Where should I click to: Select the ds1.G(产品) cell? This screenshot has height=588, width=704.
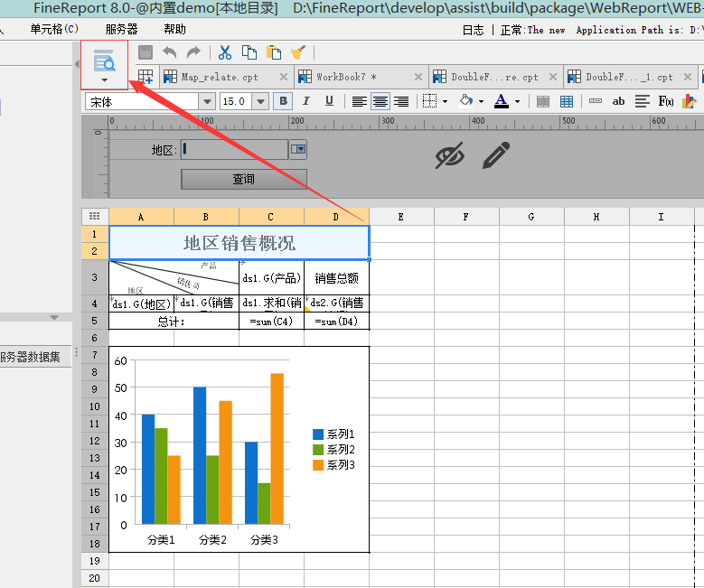coord(271,278)
